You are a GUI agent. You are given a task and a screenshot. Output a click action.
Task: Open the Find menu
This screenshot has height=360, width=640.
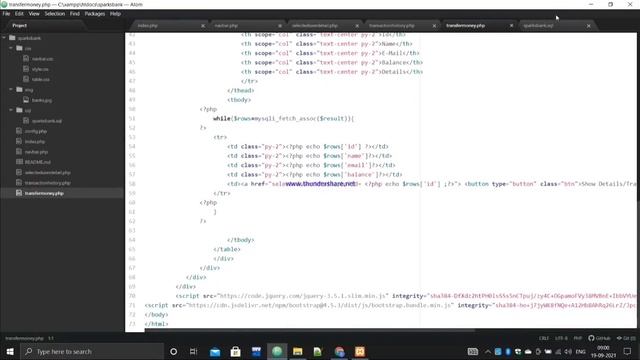[75, 13]
